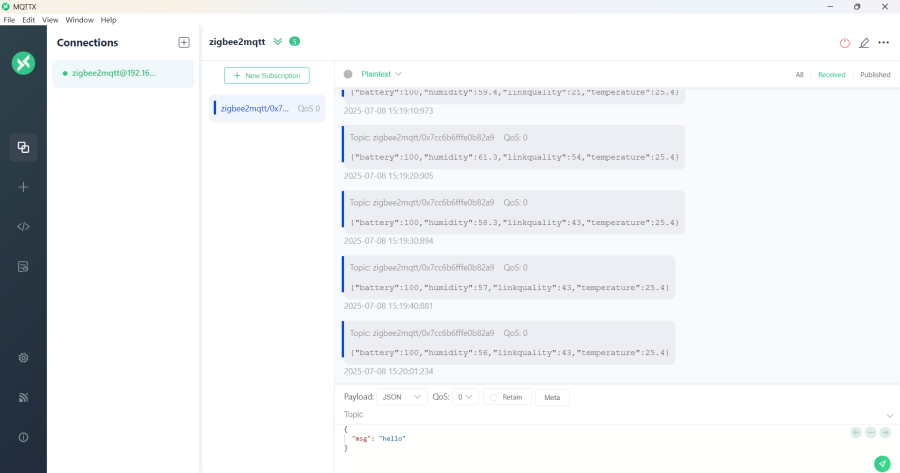This screenshot has height=473, width=900.
Task: Click the message with humidity 56
Action: (x=509, y=342)
